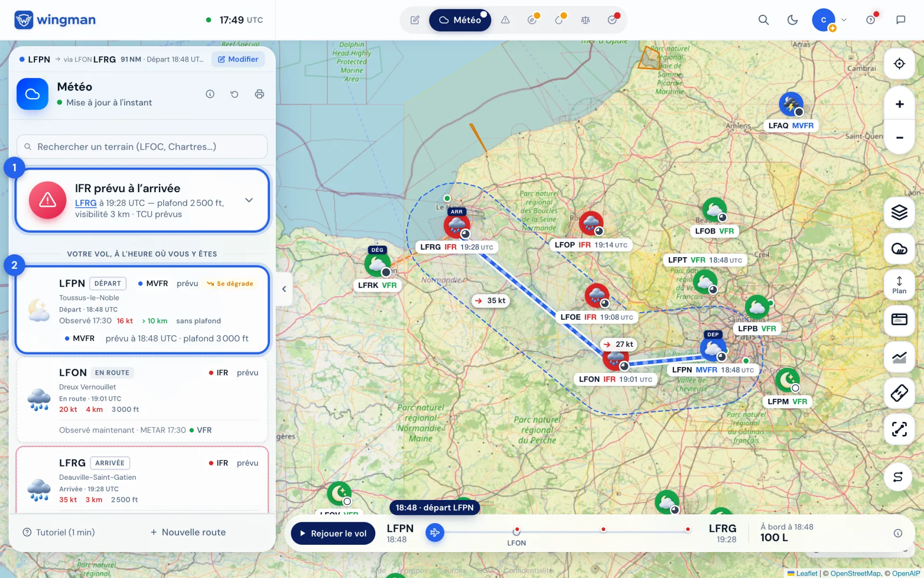The width and height of the screenshot is (924, 578).
Task: Expand the IFR prévu à l'arrivée alert
Action: coord(249,200)
